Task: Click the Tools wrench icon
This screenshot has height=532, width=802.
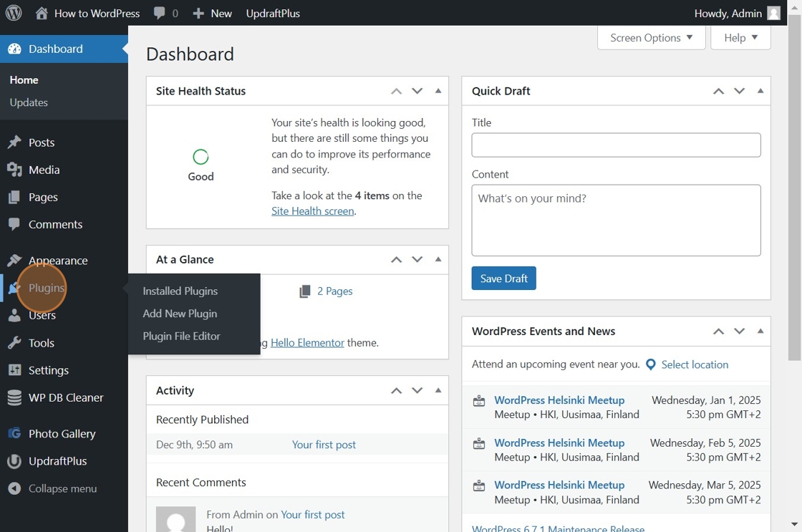Action: pos(14,343)
